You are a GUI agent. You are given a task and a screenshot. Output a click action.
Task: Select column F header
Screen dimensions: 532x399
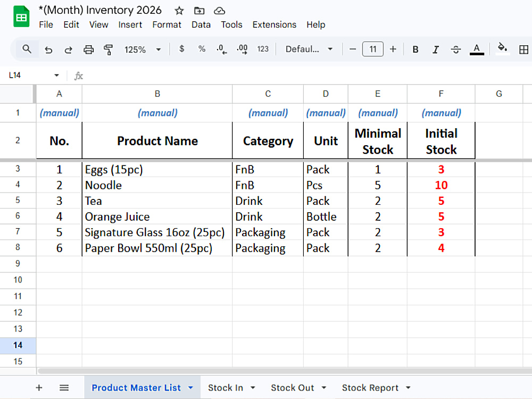[x=441, y=94]
